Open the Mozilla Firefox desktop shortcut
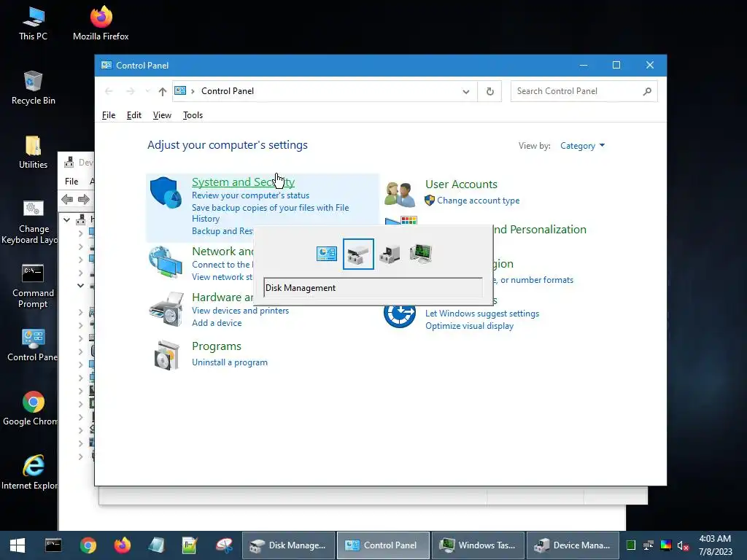The image size is (747, 560). tap(101, 24)
